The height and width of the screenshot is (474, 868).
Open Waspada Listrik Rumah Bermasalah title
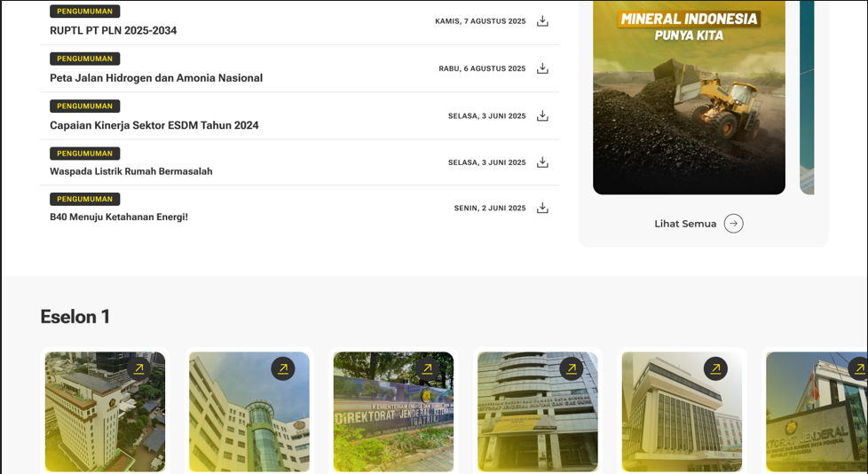point(131,171)
